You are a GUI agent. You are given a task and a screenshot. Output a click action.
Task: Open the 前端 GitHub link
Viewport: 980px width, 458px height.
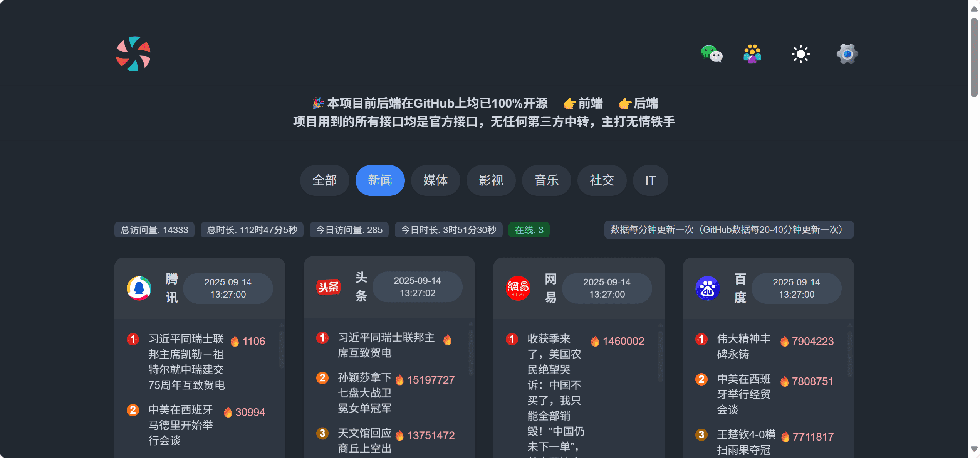pyautogui.click(x=583, y=103)
